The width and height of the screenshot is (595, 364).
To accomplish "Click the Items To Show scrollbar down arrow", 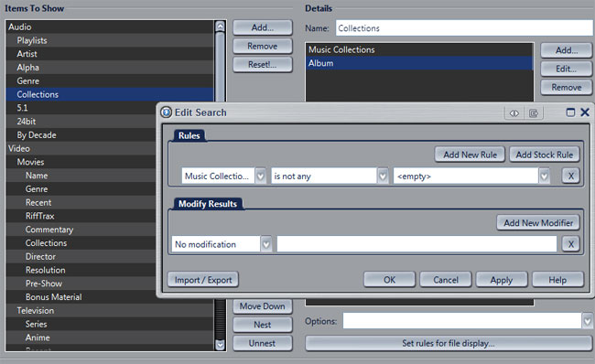I will point(220,344).
